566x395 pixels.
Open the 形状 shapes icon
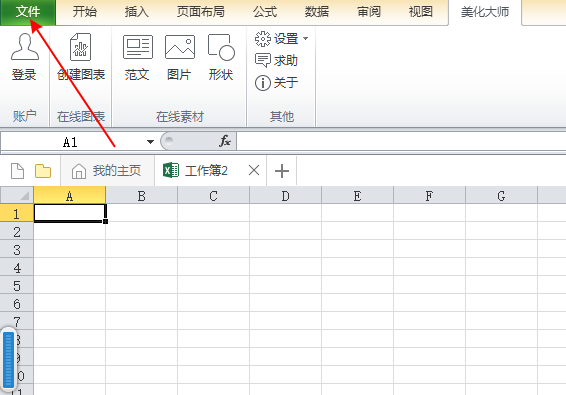pos(221,47)
